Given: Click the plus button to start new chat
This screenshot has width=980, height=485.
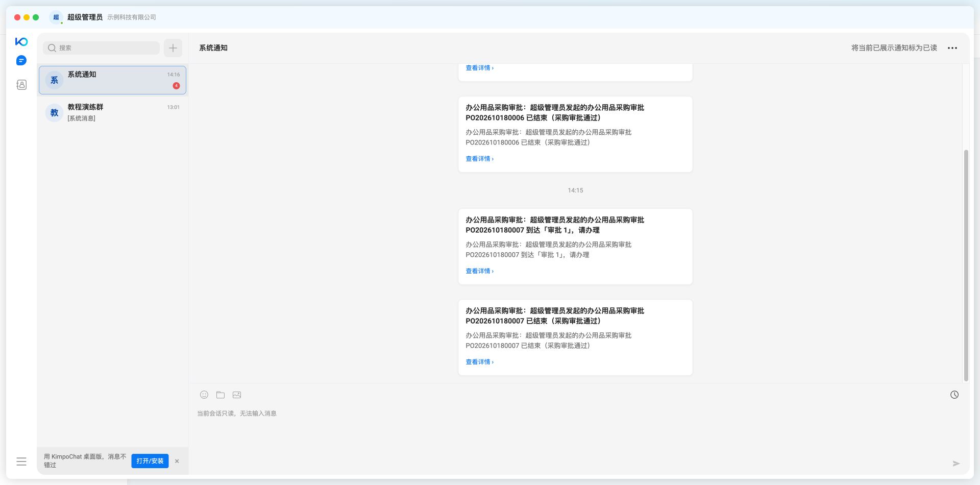Looking at the screenshot, I should [173, 48].
